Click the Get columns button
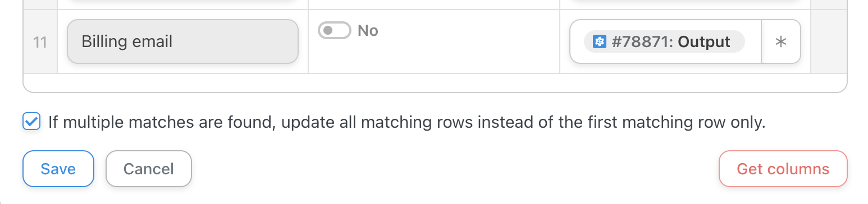 click(x=783, y=169)
